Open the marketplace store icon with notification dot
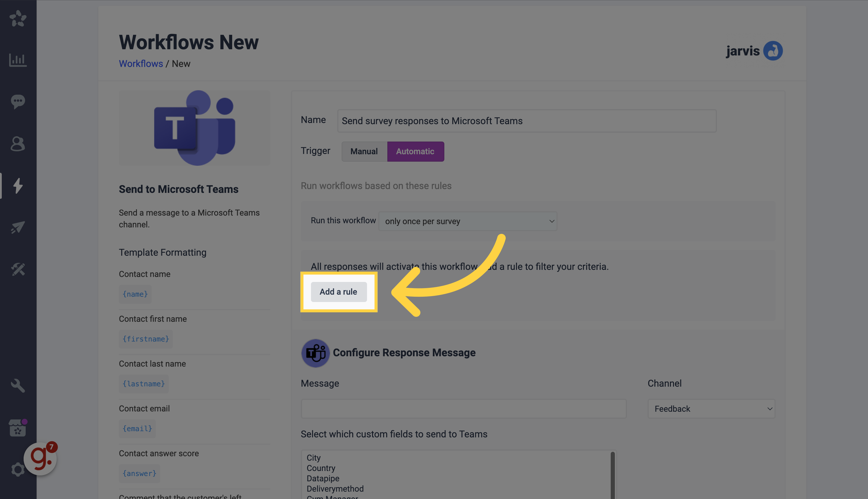868x499 pixels. point(18,428)
